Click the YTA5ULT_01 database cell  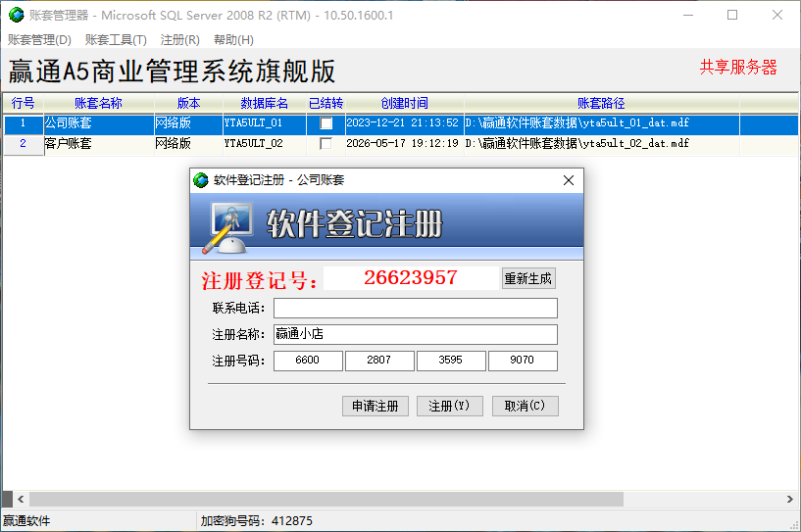point(264,123)
